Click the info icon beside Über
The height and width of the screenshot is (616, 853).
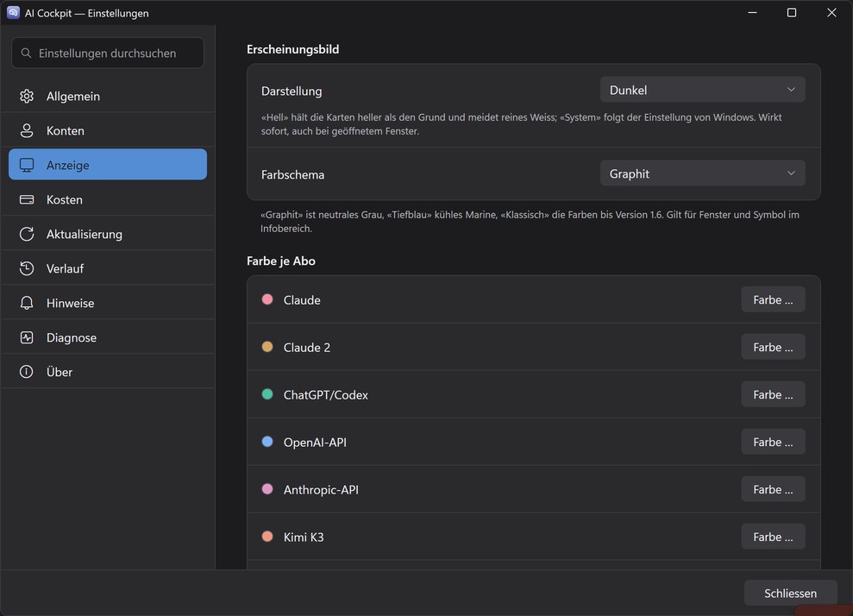tap(27, 372)
